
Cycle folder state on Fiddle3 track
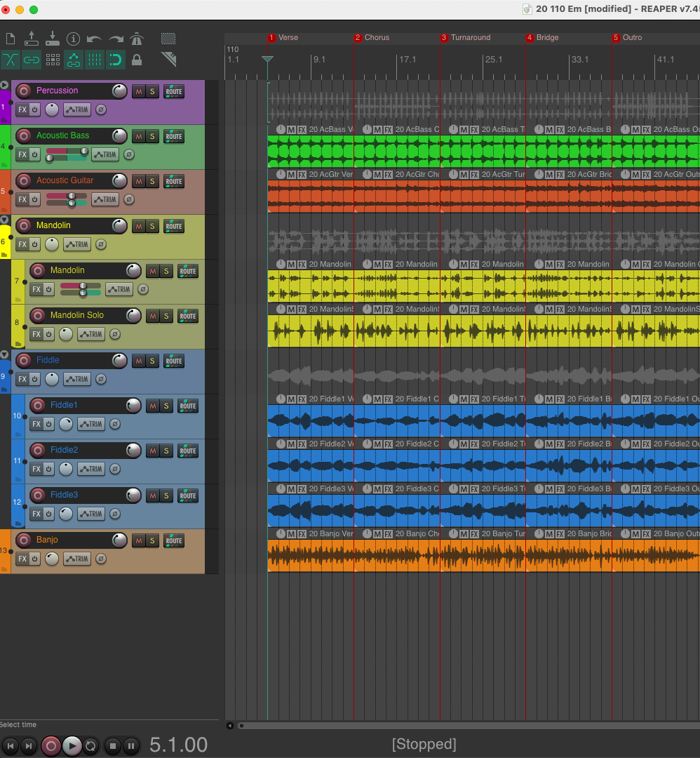pyautogui.click(x=18, y=524)
